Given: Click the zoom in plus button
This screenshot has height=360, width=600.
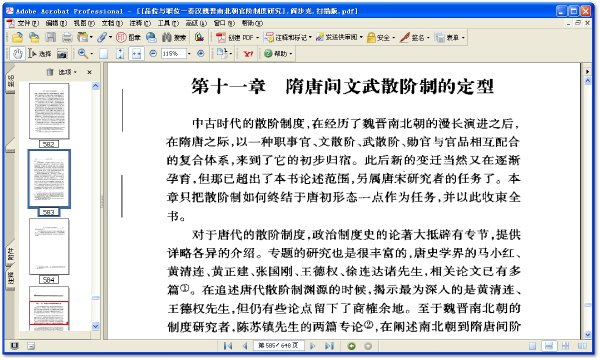Looking at the screenshot, I should click(x=201, y=54).
